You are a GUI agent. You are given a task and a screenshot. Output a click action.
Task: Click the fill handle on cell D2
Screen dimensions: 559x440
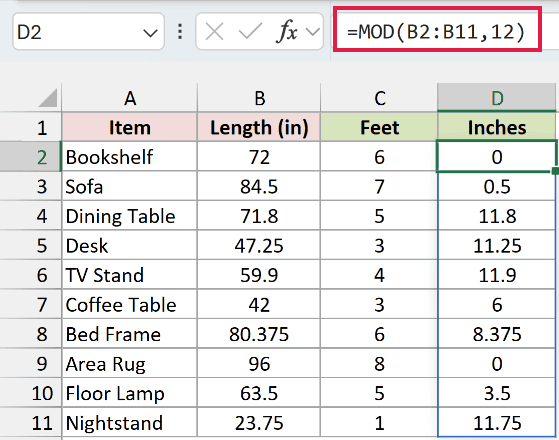555,171
